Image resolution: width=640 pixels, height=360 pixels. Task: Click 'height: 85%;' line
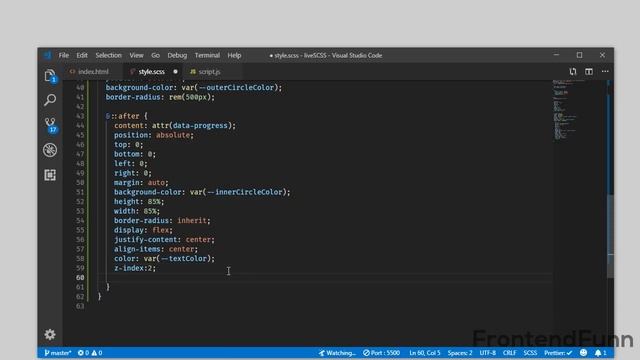[139, 202]
